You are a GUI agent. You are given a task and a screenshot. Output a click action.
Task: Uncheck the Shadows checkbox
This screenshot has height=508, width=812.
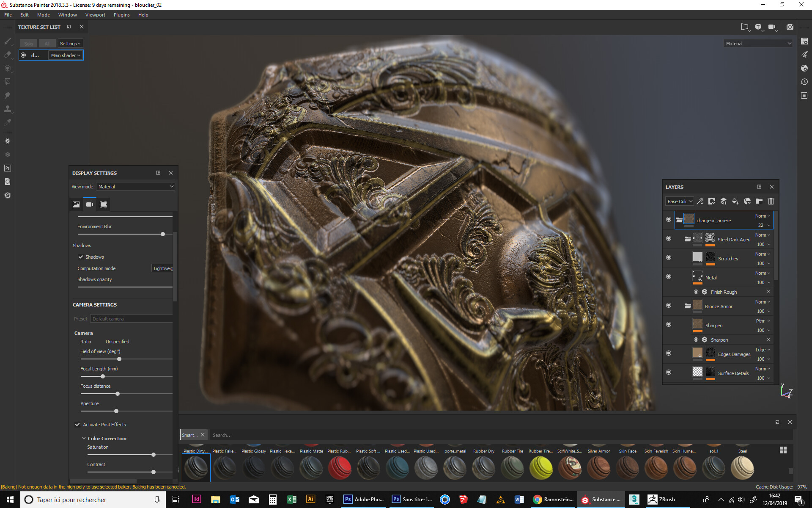(x=80, y=257)
